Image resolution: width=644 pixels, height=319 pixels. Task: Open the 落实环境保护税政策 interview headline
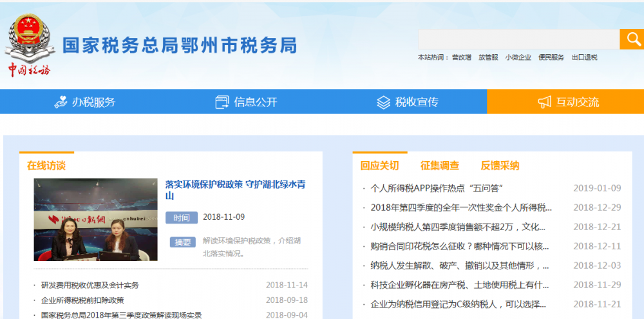click(235, 189)
